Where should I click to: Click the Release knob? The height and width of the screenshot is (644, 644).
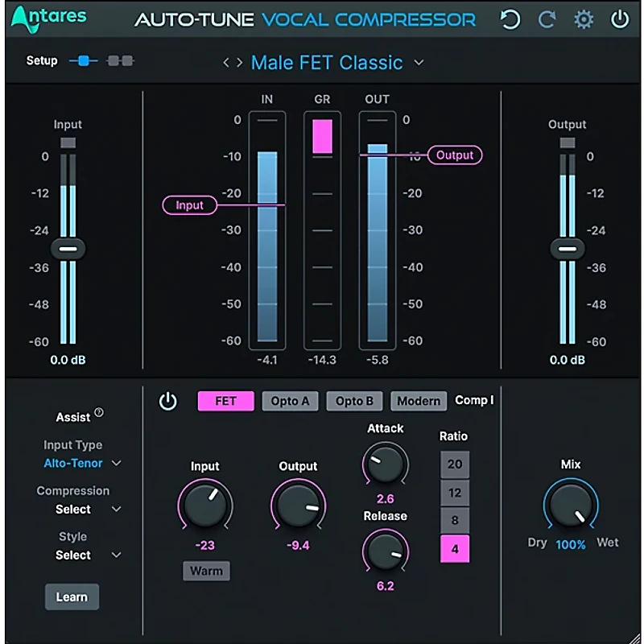coord(386,551)
